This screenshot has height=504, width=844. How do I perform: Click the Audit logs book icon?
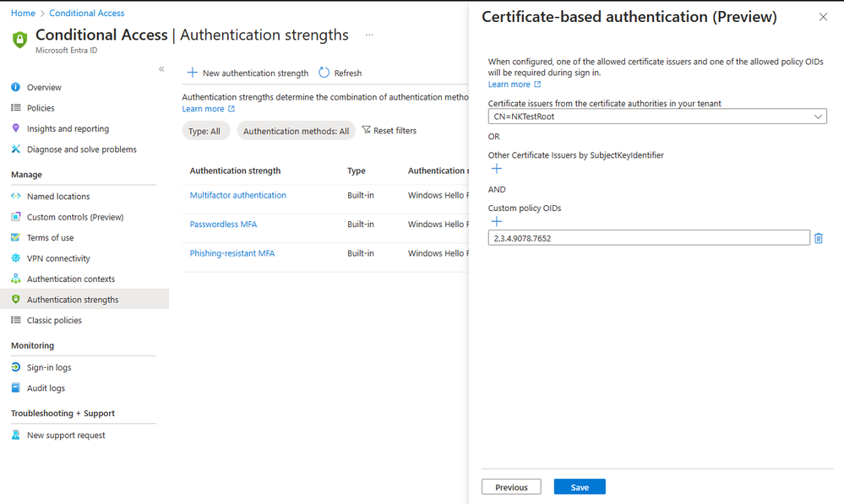point(15,387)
